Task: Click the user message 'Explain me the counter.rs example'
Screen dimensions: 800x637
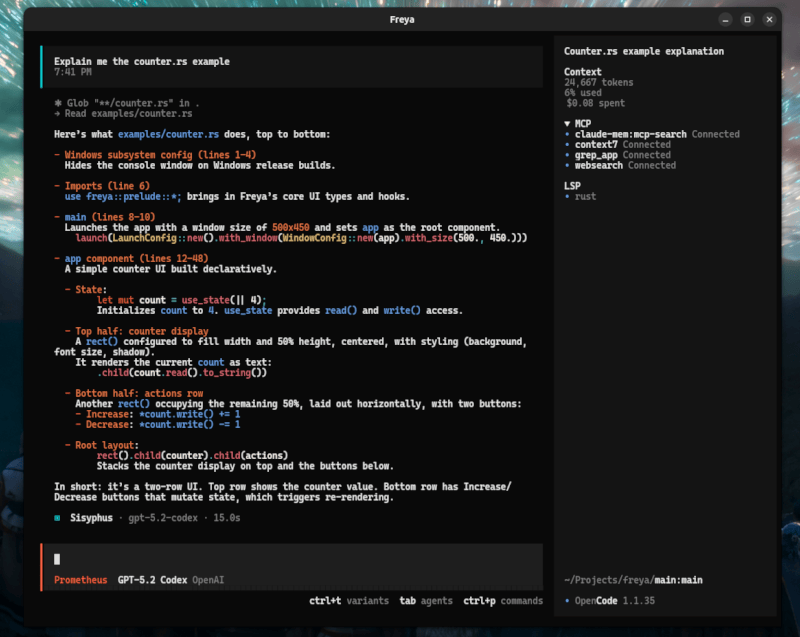Action: coord(141,61)
